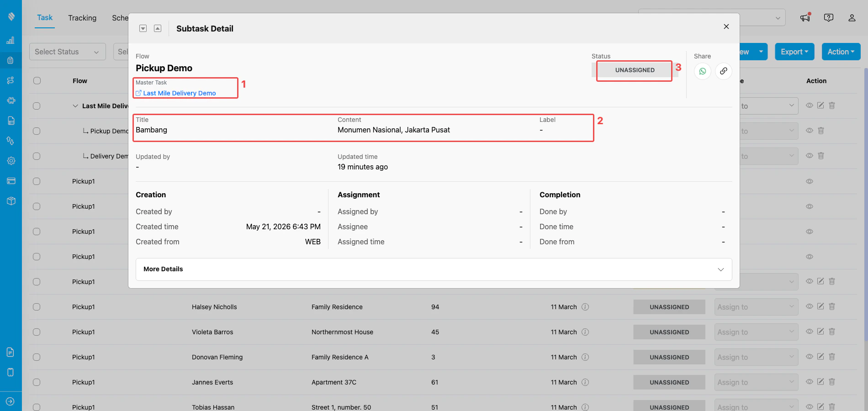Open settings gear icon in sidebar
This screenshot has width=868, height=411.
11,161
